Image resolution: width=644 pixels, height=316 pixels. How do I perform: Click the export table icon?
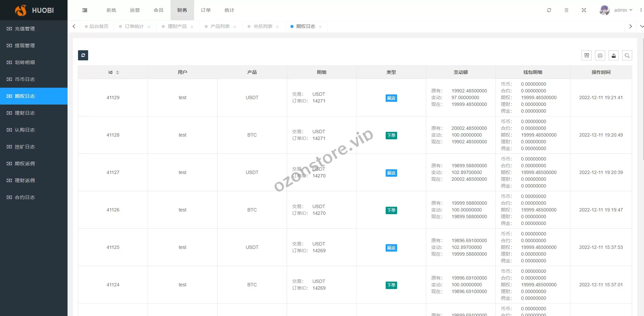tap(614, 56)
